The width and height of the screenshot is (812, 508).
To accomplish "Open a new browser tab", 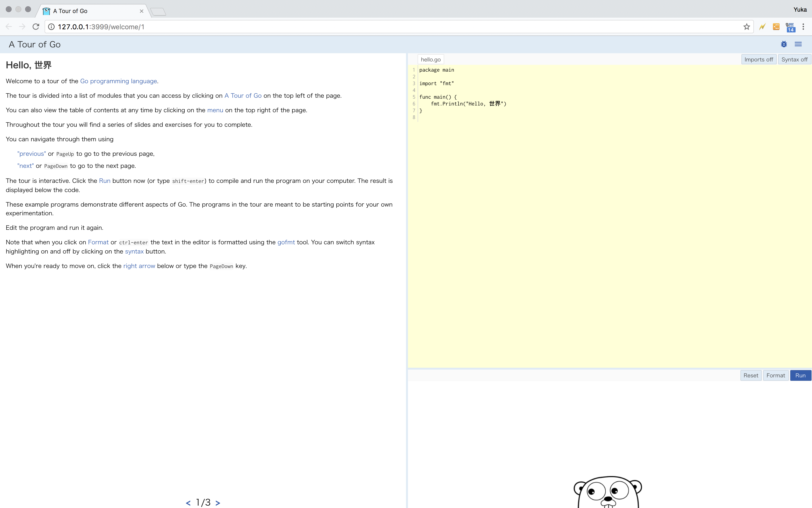I will [158, 12].
